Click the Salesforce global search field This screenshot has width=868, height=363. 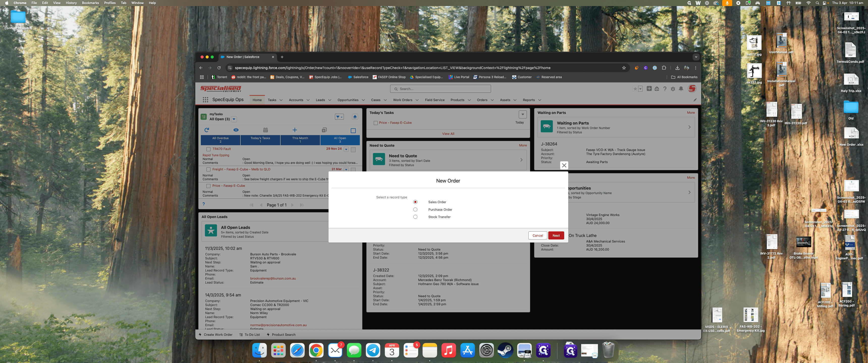click(x=440, y=89)
